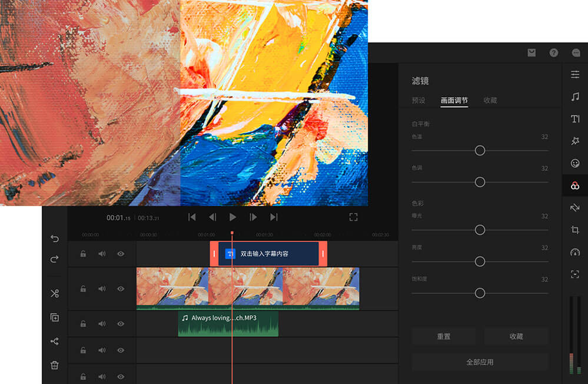Enter fullscreen preview mode
Screen dimensions: 588x384
pyautogui.click(x=353, y=217)
